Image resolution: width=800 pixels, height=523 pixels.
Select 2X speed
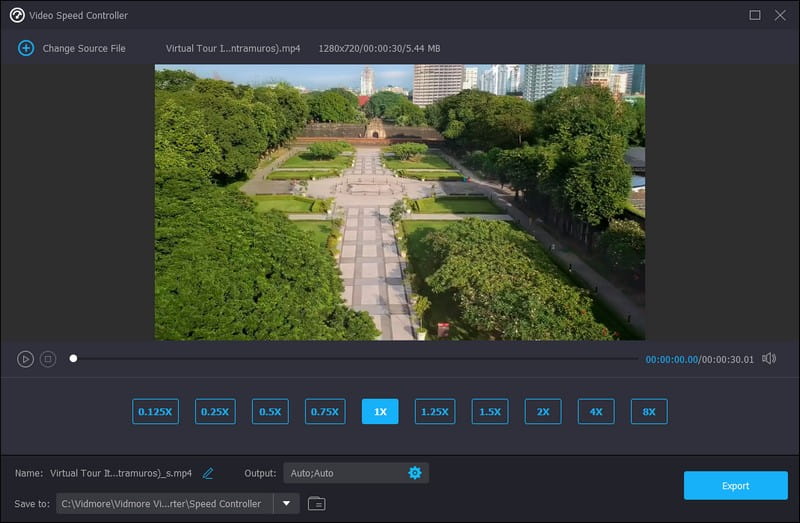tap(543, 411)
